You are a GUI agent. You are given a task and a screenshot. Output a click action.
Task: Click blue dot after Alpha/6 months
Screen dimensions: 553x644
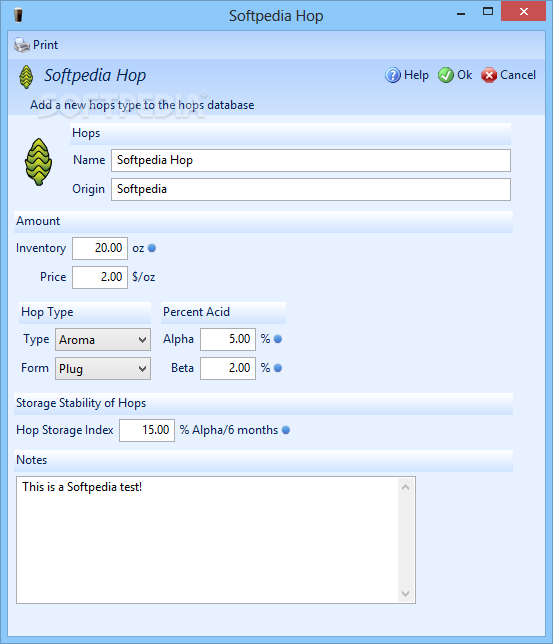point(286,430)
